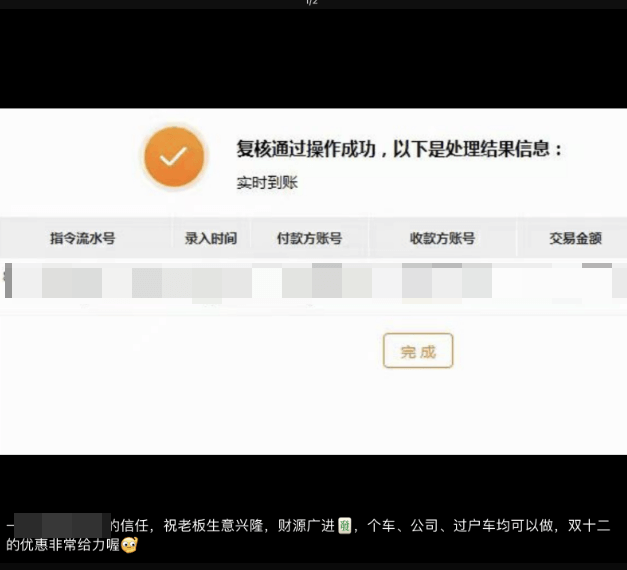Click the 实时到账 status text
The width and height of the screenshot is (627, 570).
pyautogui.click(x=267, y=183)
